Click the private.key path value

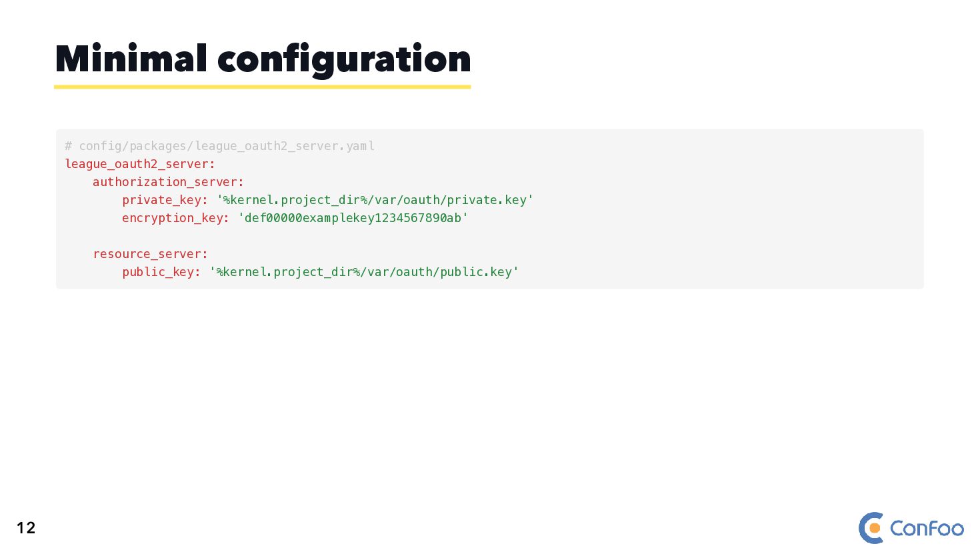pyautogui.click(x=375, y=200)
